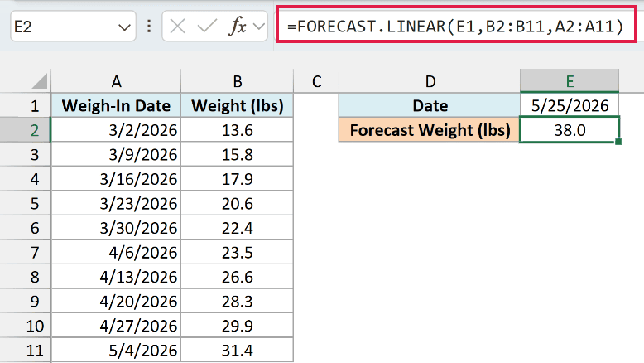Image resolution: width=644 pixels, height=363 pixels.
Task: Select cell with date 4/6/2026
Action: tap(116, 253)
